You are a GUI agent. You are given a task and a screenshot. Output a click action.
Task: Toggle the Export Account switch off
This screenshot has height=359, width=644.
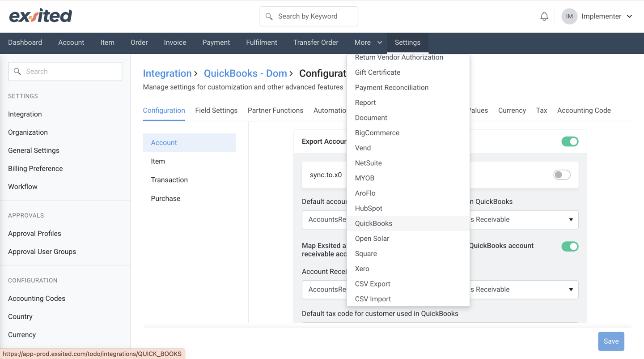coord(570,141)
